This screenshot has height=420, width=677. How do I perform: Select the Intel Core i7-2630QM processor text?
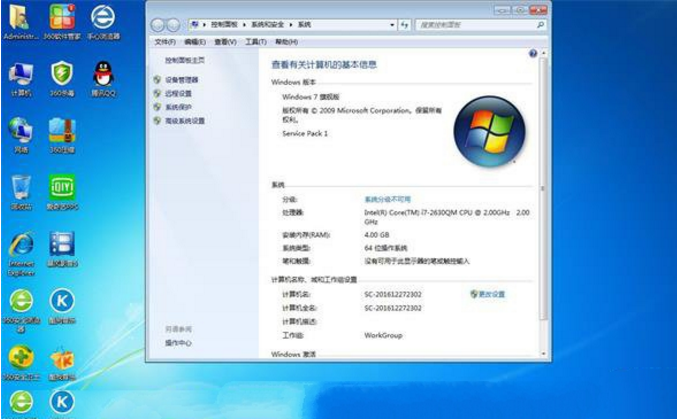(x=447, y=217)
